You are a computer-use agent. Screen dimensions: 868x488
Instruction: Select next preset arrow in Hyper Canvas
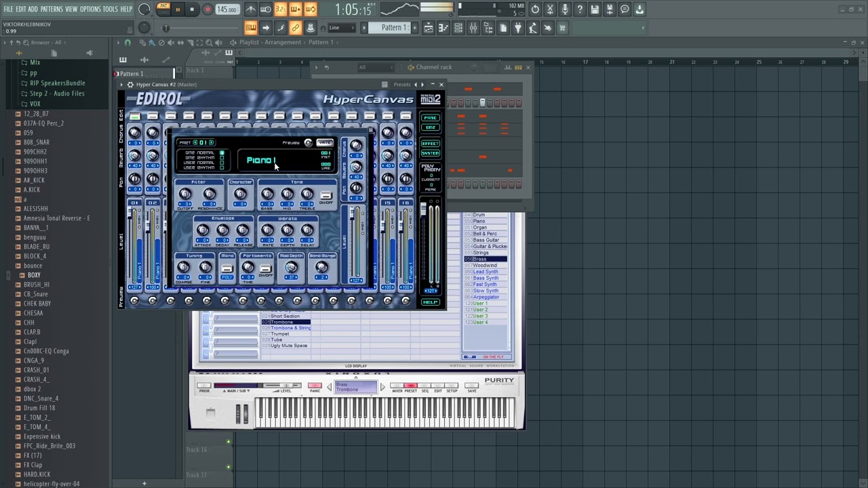[422, 85]
